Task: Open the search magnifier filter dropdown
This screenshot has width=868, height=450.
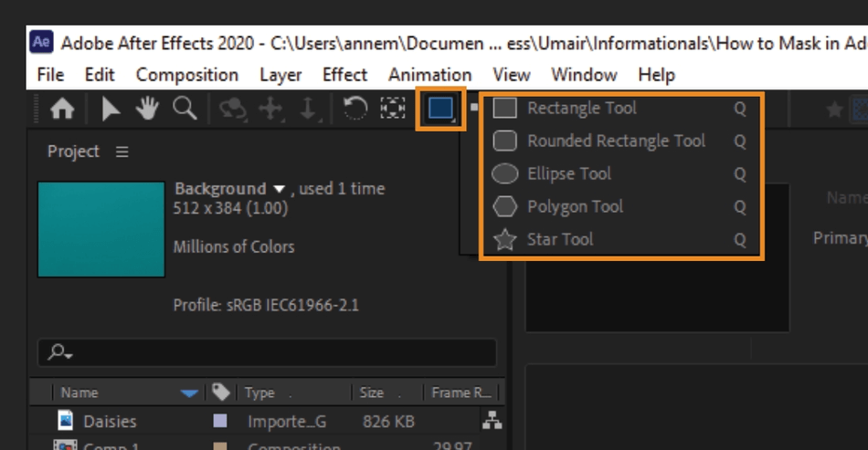Action: [x=59, y=352]
